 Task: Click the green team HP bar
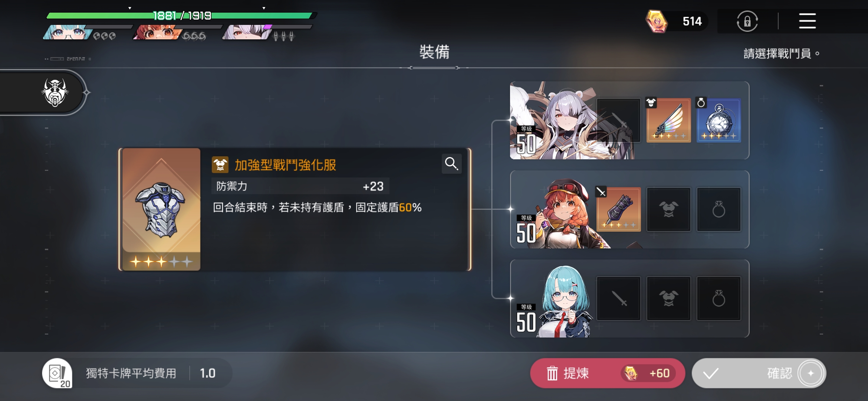point(181,16)
